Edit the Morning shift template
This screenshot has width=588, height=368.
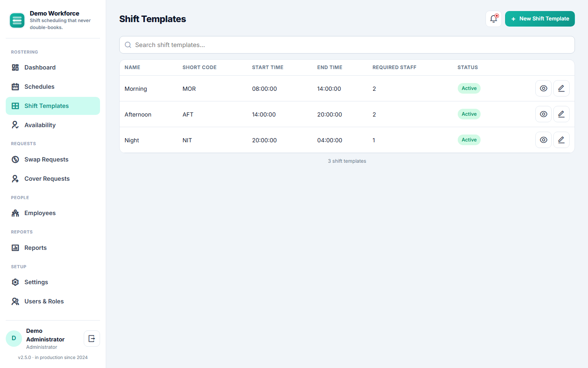(561, 88)
